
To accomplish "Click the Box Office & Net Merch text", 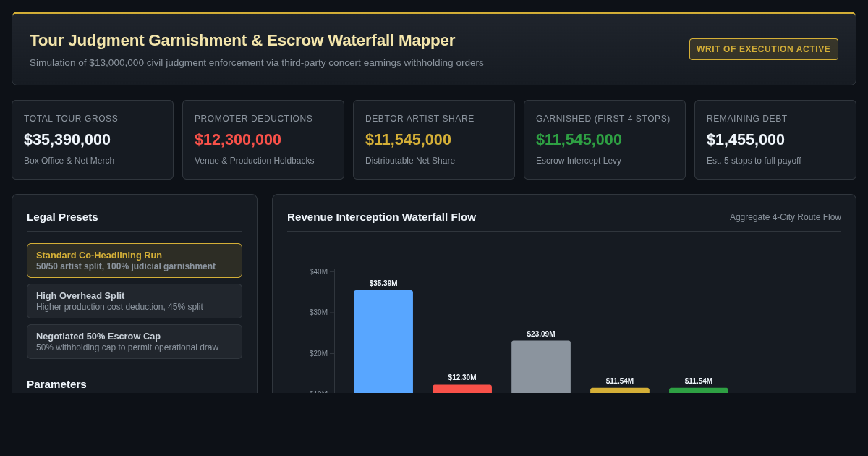I will click(x=69, y=161).
